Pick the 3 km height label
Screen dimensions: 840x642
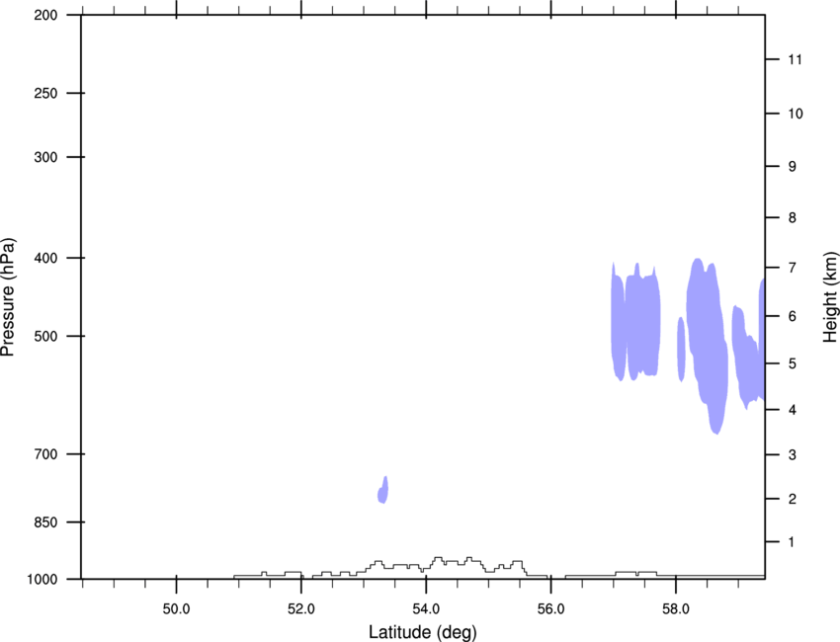[x=793, y=455]
